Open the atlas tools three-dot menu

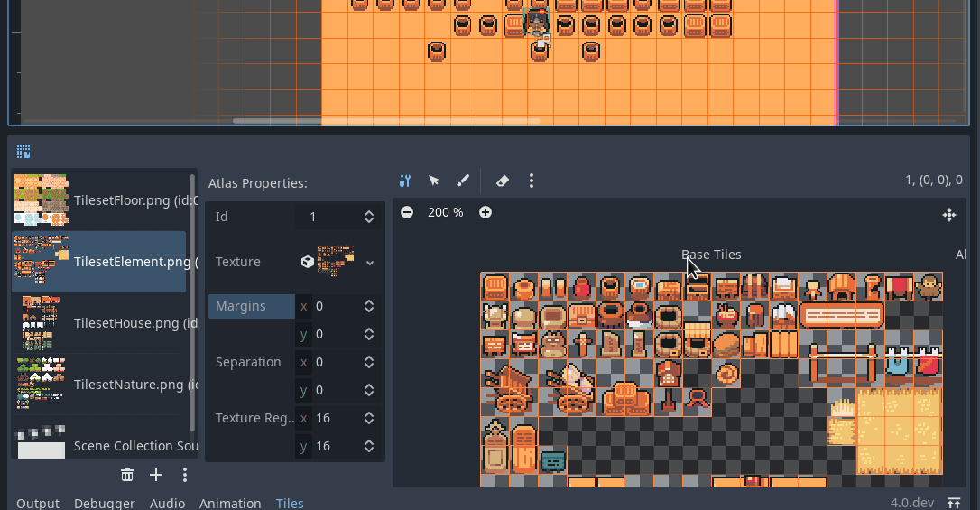(x=532, y=181)
